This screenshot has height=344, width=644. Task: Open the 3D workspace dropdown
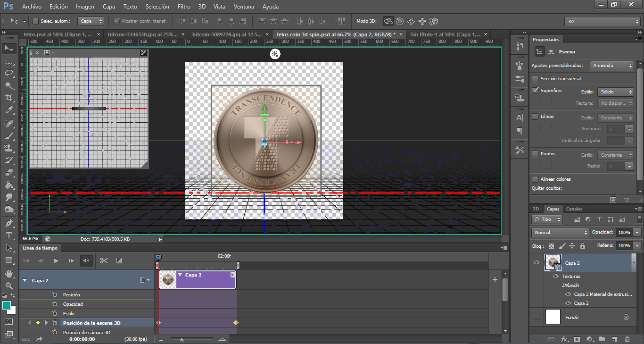[x=602, y=21]
